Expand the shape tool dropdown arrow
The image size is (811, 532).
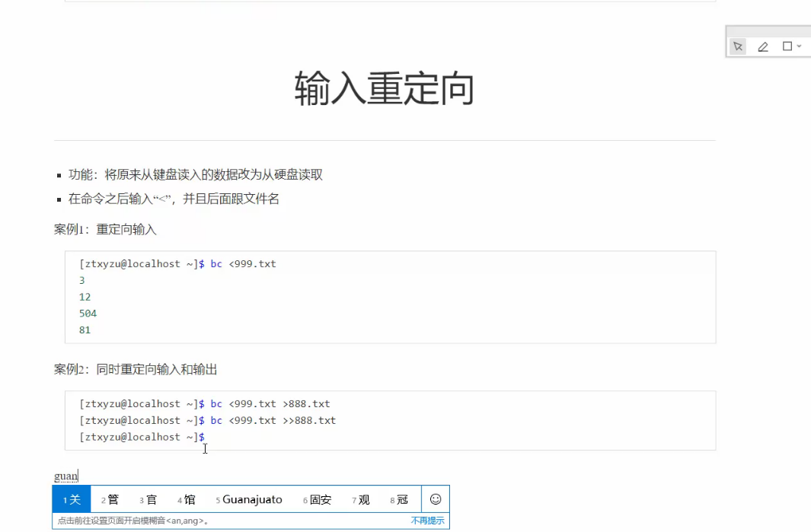click(x=800, y=46)
